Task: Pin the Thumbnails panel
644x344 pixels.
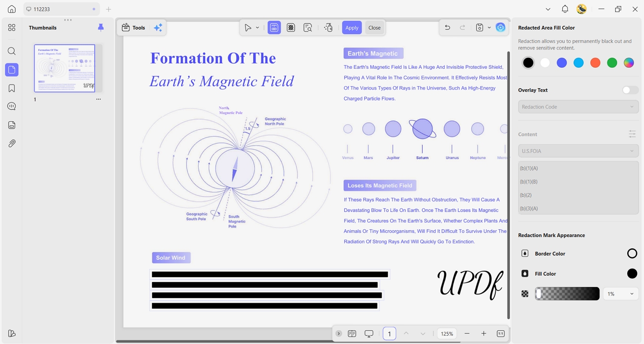Action: (x=101, y=28)
